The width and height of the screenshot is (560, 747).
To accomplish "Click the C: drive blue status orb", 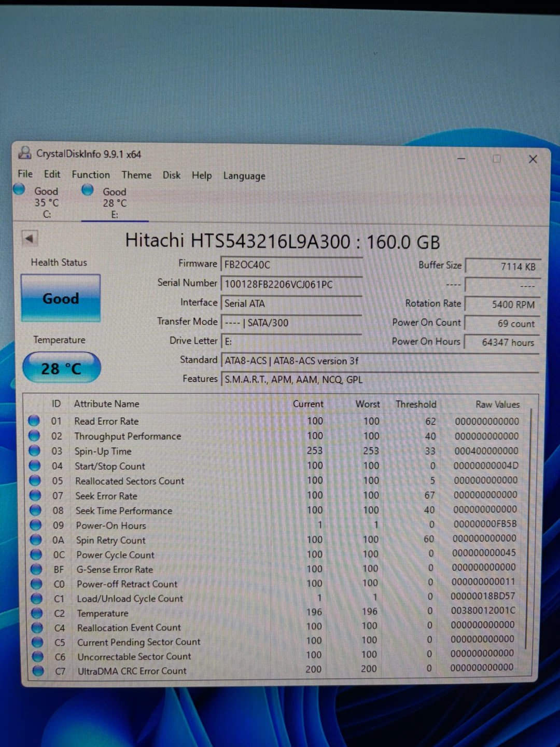I will pyautogui.click(x=19, y=189).
